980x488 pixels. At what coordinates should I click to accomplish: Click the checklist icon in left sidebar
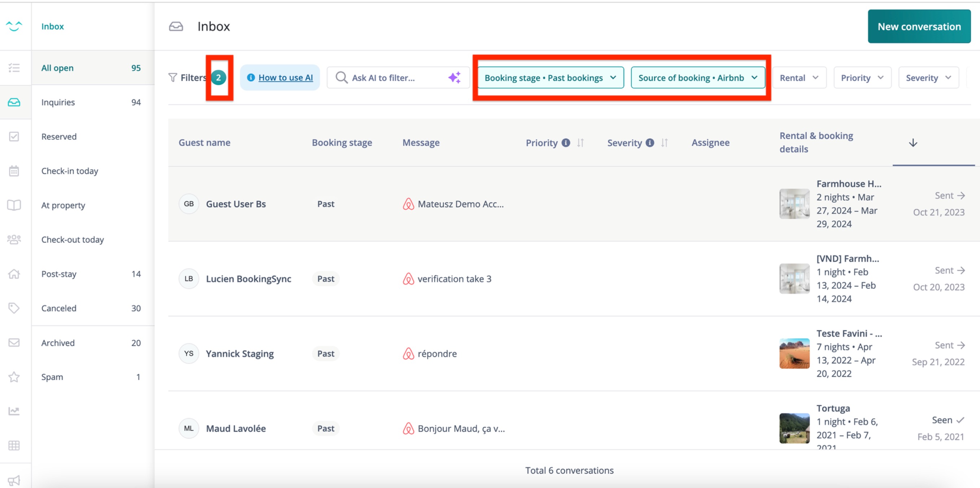[14, 68]
